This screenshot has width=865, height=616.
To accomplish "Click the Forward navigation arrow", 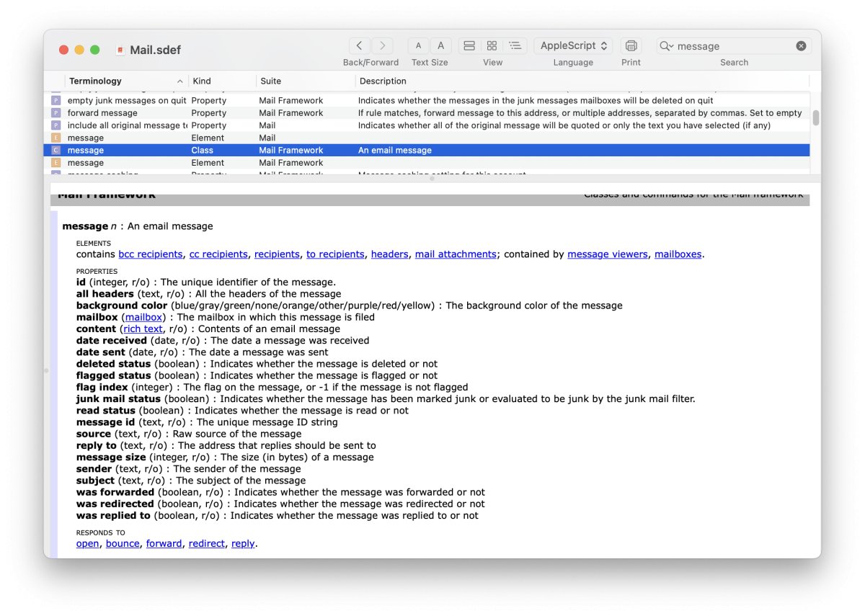I will pos(383,45).
